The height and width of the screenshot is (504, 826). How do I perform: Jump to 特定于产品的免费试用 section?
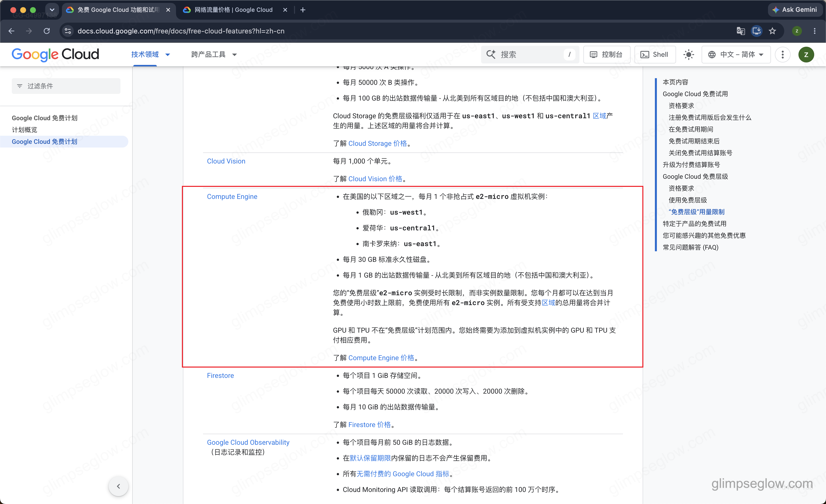tap(694, 224)
